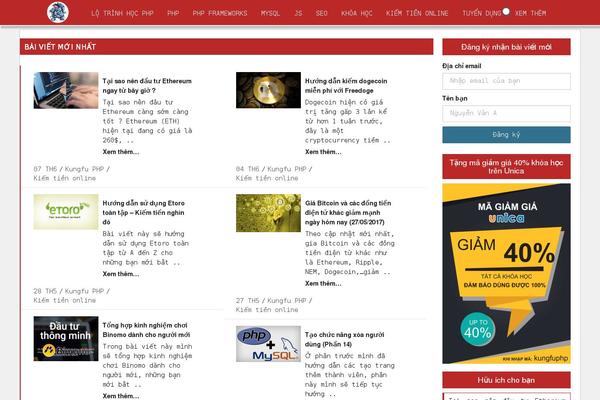
Task: Click the Đăng ký nhận bài viết mới header
Action: [x=506, y=47]
